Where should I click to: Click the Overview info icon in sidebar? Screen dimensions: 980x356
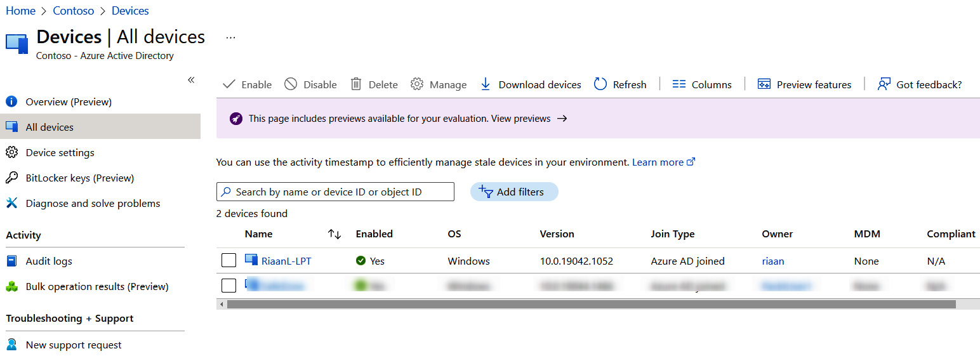11,102
